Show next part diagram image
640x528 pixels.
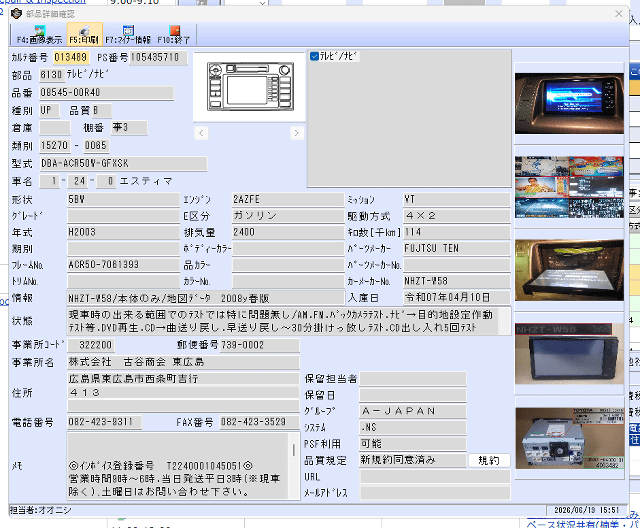click(297, 133)
